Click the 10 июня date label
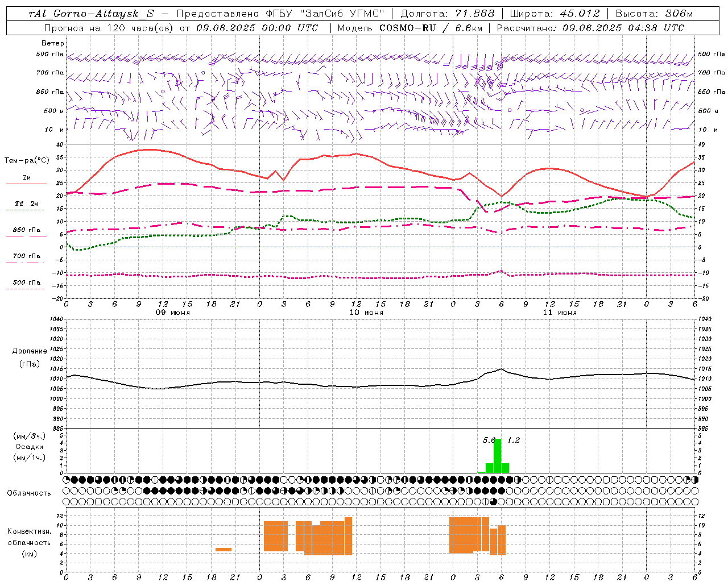 click(366, 313)
